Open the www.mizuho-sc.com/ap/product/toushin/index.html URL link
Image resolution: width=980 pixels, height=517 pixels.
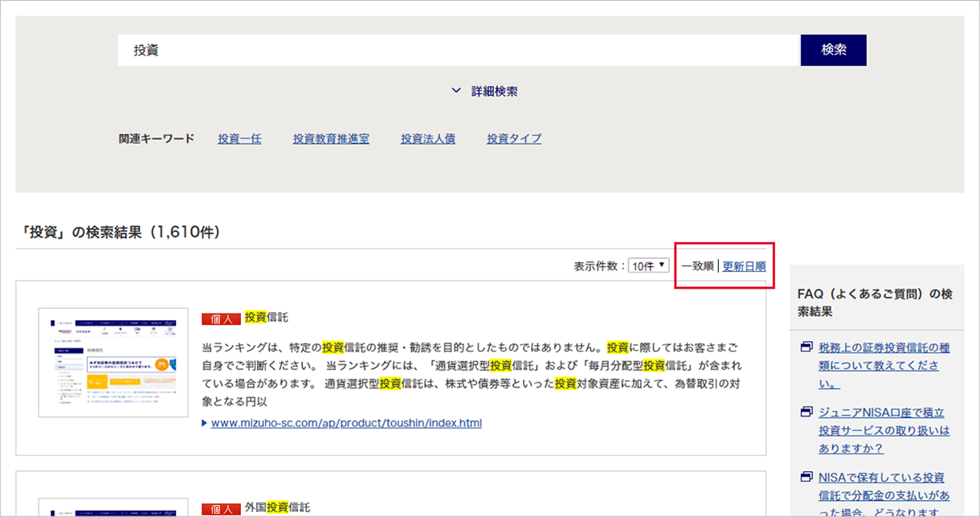(x=346, y=422)
